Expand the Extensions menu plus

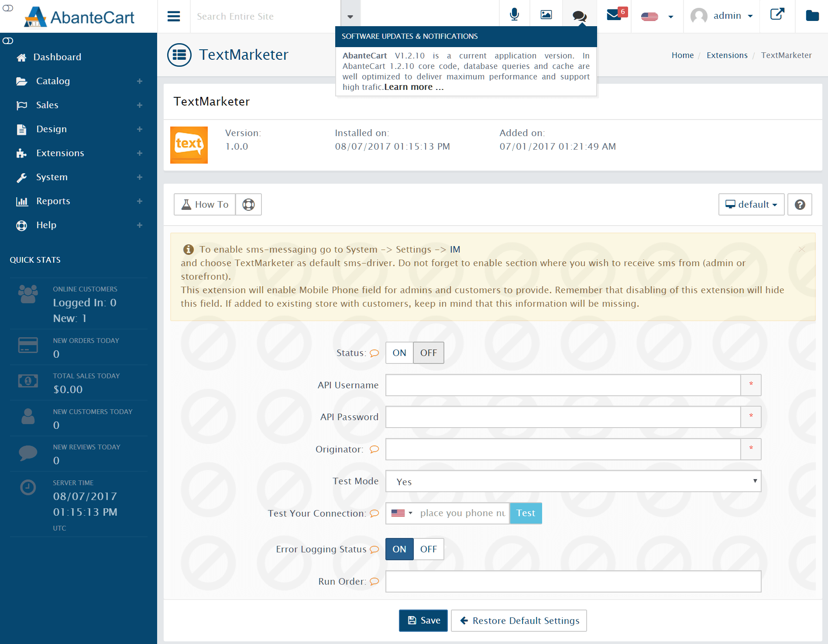pyautogui.click(x=140, y=153)
